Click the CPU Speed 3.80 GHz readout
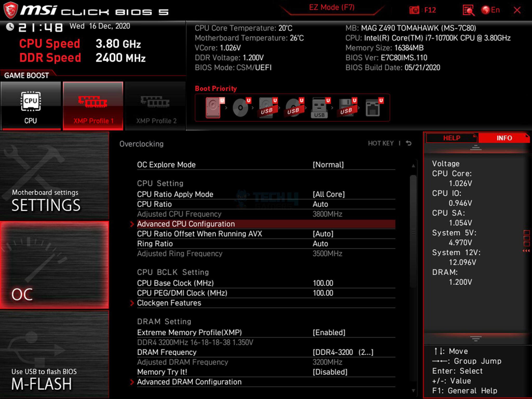Image resolution: width=532 pixels, height=399 pixels. tap(80, 44)
